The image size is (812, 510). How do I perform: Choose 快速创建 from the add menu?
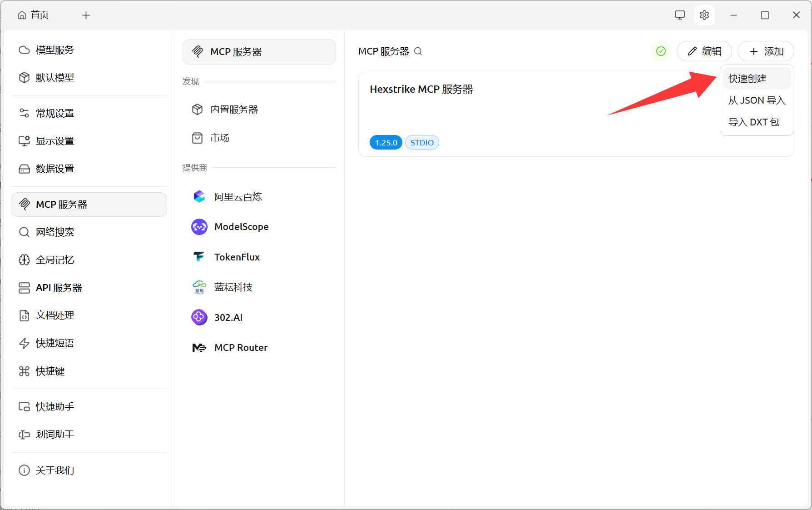click(748, 79)
